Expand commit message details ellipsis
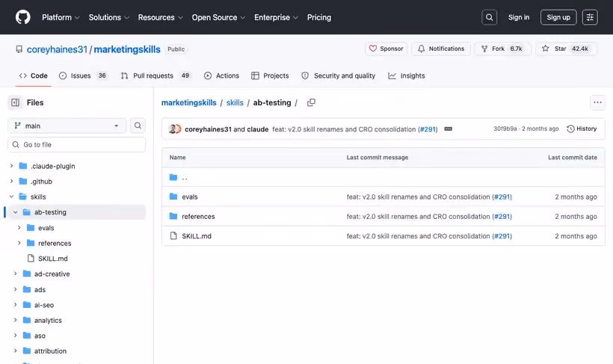The image size is (613, 364). pyautogui.click(x=448, y=129)
